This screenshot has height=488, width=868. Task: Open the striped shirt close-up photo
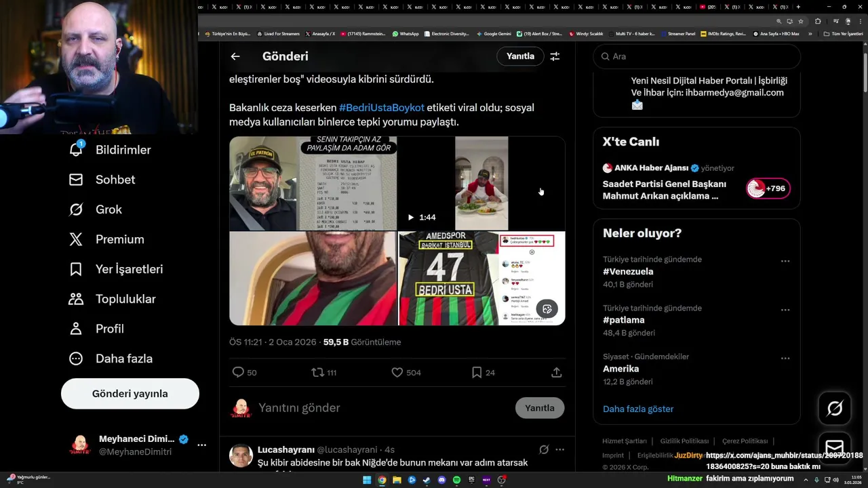tap(313, 279)
